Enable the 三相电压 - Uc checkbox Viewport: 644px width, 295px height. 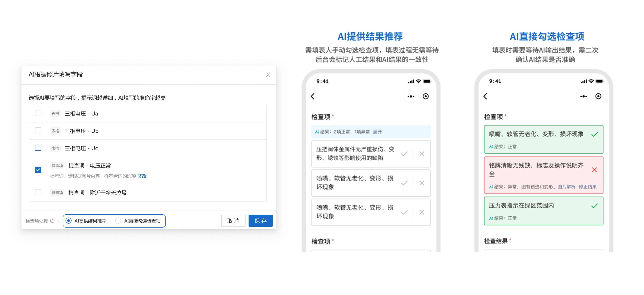(38, 148)
